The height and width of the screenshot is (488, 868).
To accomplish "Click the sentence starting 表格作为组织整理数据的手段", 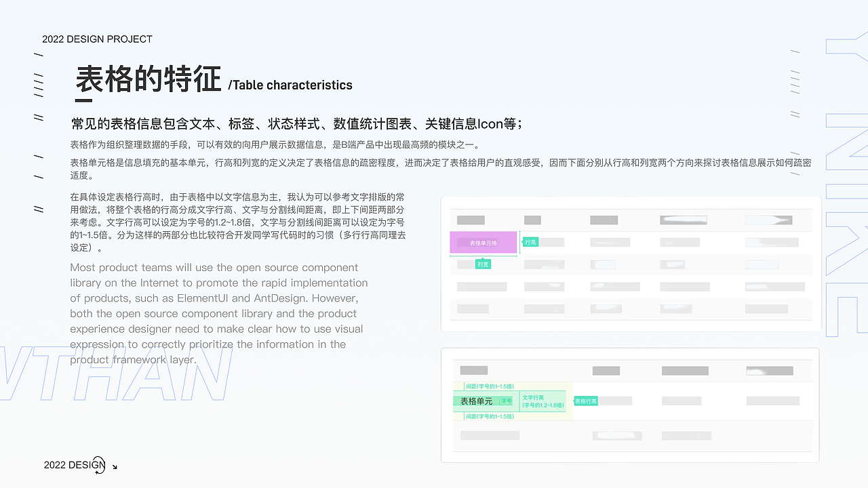I will pyautogui.click(x=276, y=145).
